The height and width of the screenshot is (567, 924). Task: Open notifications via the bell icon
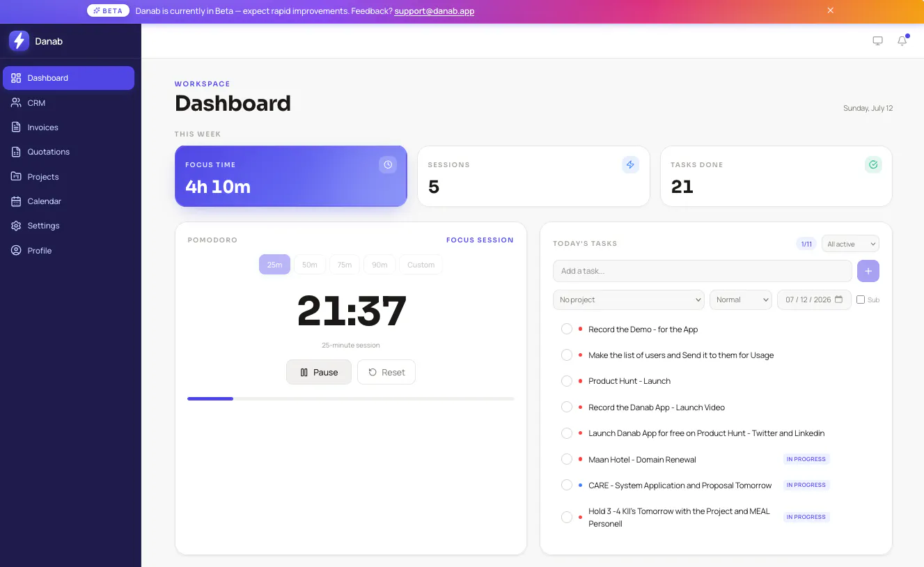(x=902, y=41)
